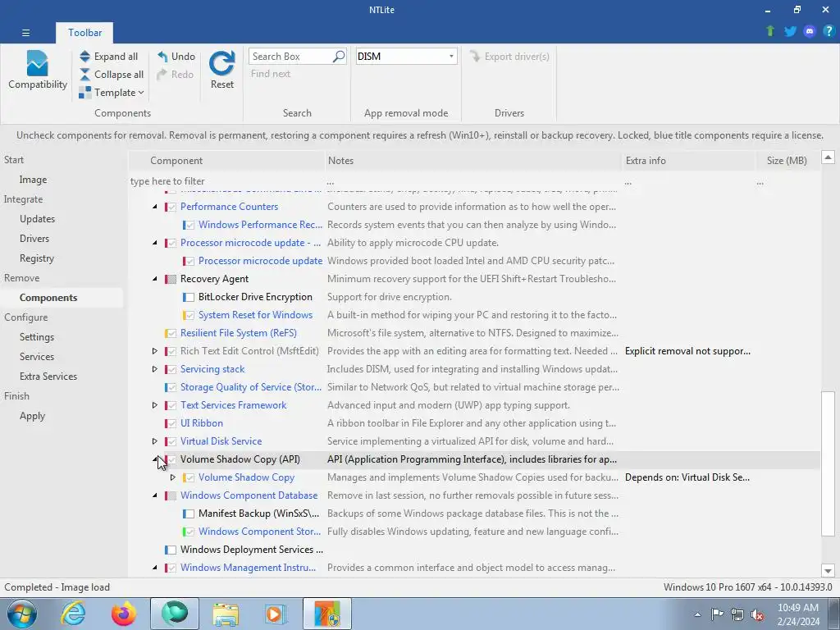Click the Collapse all icon
This screenshot has height=630, width=840.
(84, 75)
